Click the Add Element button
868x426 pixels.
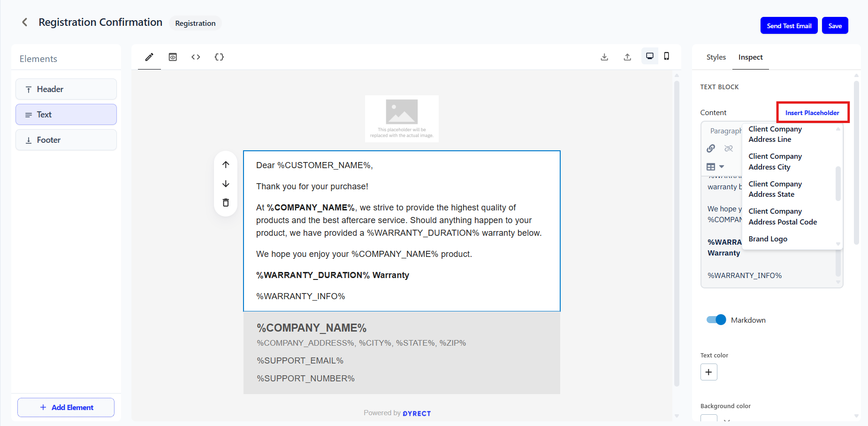click(66, 407)
